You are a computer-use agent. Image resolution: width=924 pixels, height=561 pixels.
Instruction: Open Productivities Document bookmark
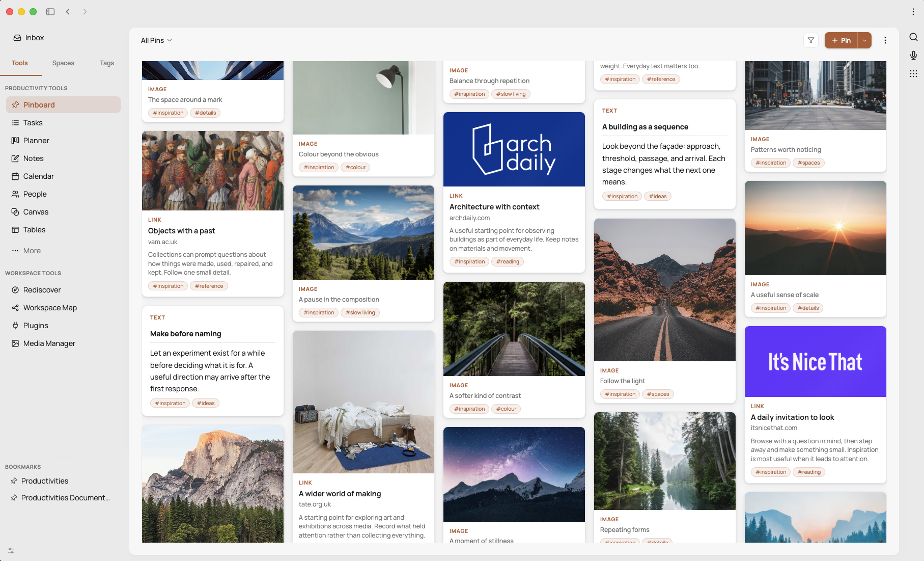[61, 498]
